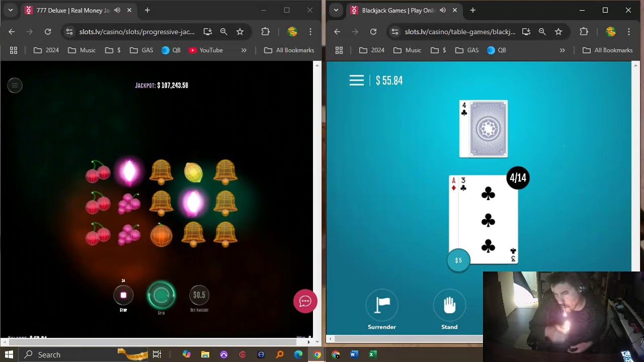Image resolution: width=644 pixels, height=362 pixels.
Task: View site information for slots.lv slots page
Action: [70, 32]
